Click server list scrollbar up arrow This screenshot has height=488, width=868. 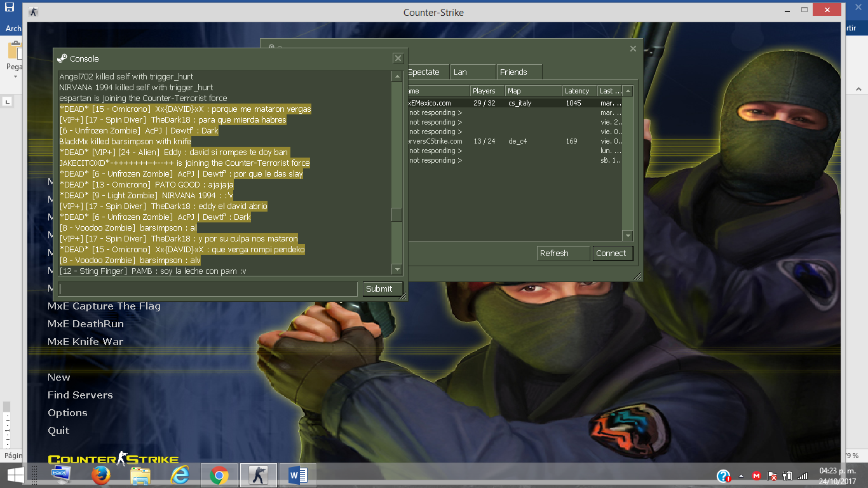tap(628, 91)
